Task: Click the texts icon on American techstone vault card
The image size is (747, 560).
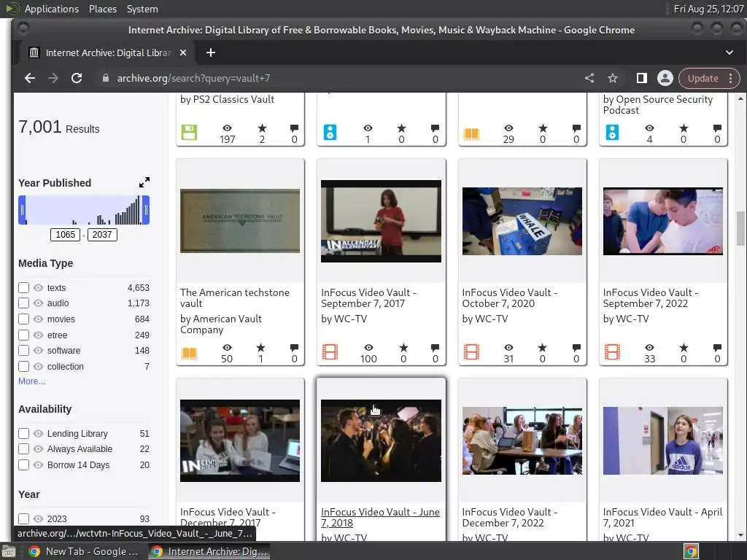Action: 189,353
